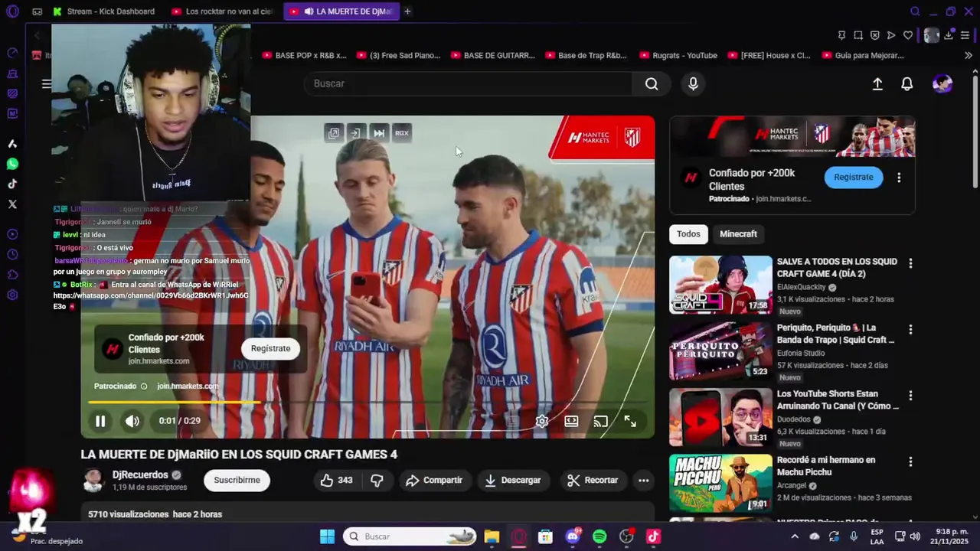980x551 pixels.
Task: Click Regístrate on the in-video ad overlay
Action: click(x=271, y=348)
